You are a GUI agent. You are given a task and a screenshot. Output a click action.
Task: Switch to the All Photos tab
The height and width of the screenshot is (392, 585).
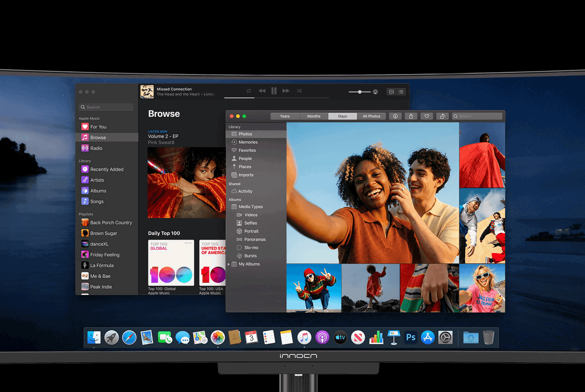coord(371,116)
